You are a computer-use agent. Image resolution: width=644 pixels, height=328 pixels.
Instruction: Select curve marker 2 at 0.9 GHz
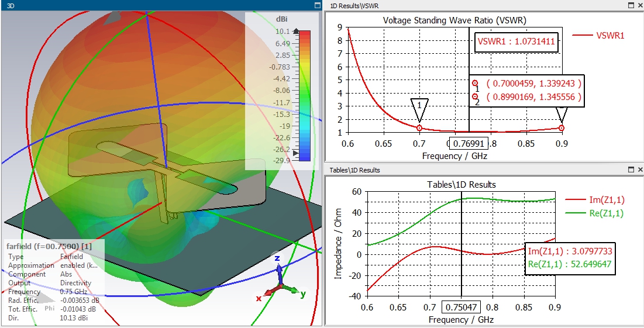click(562, 128)
